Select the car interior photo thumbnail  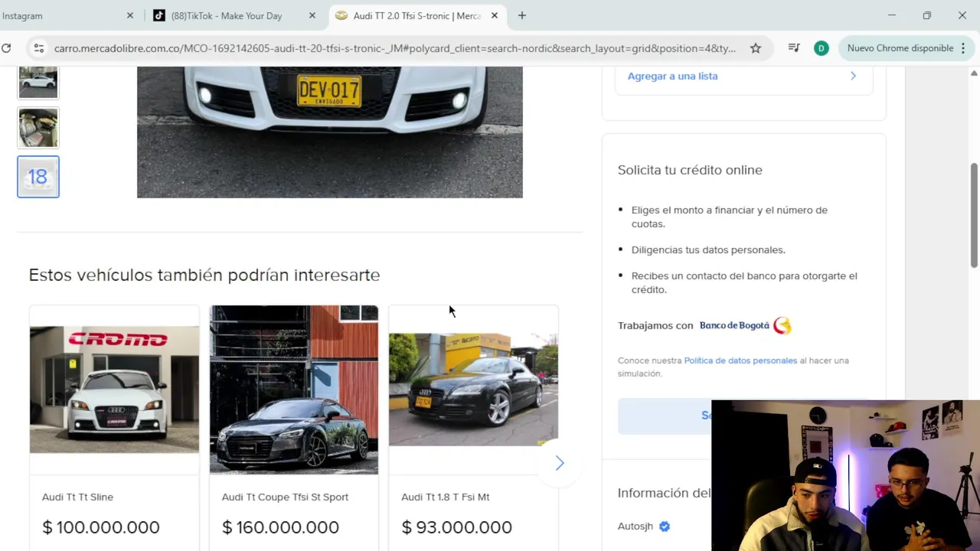coord(38,128)
